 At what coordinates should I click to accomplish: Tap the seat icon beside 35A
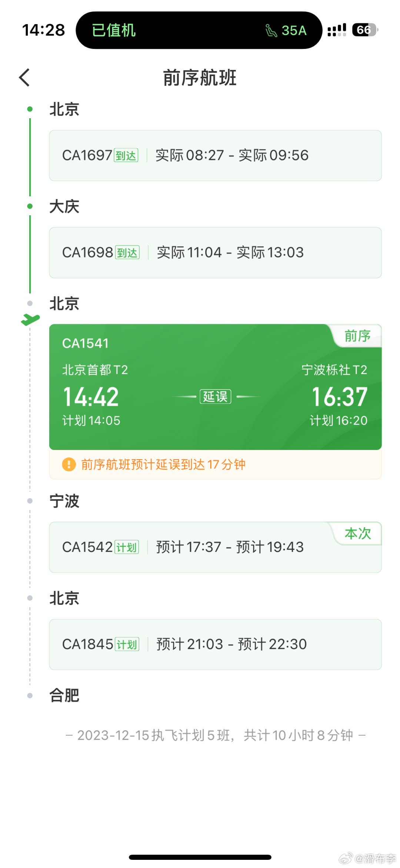(x=271, y=30)
